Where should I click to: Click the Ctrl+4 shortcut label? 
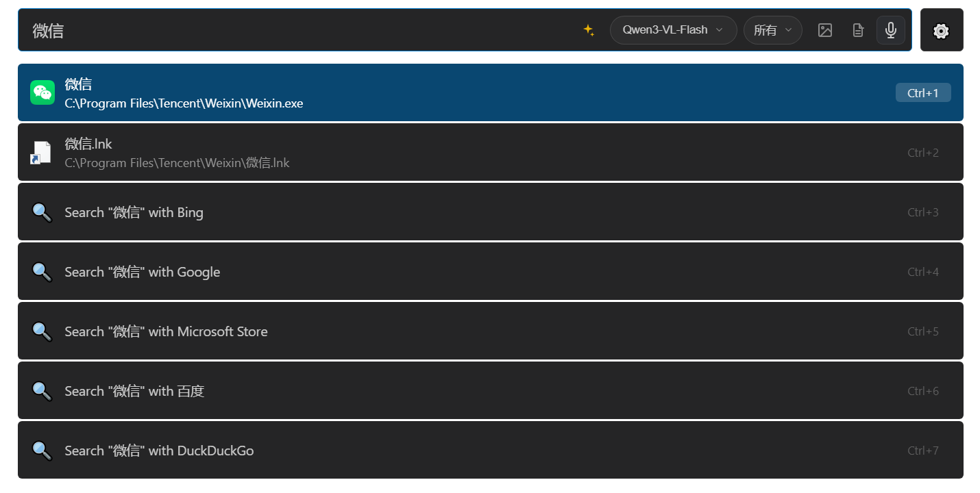[x=923, y=272]
